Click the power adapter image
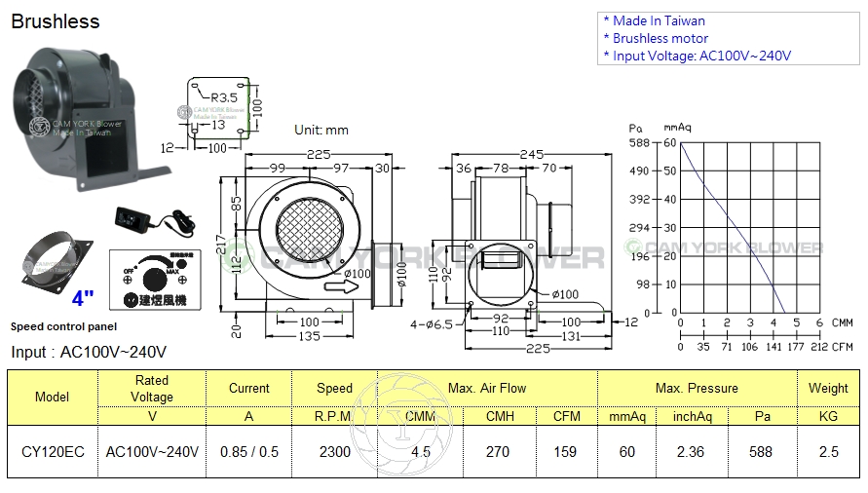 (x=155, y=220)
